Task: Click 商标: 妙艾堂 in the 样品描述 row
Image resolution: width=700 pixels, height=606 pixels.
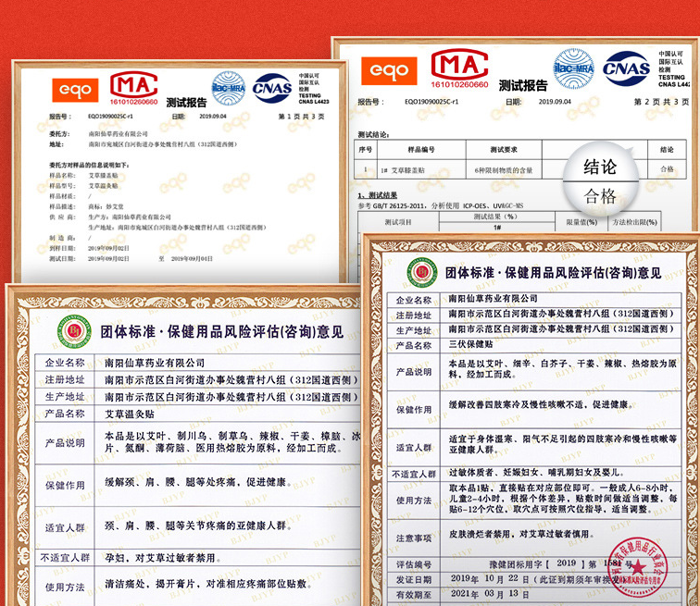Action: coord(106,206)
